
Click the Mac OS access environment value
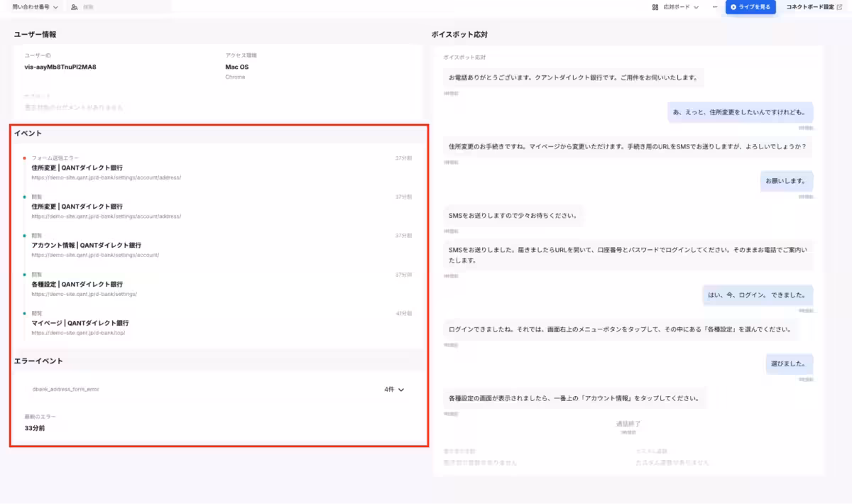[237, 67]
